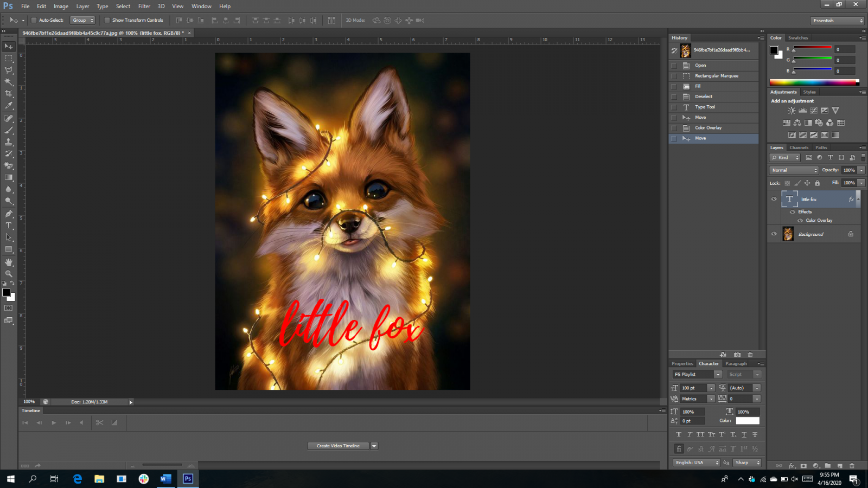Screen dimensions: 868x488
Task: Enable the Auto-Select checkbox
Action: pos(34,21)
